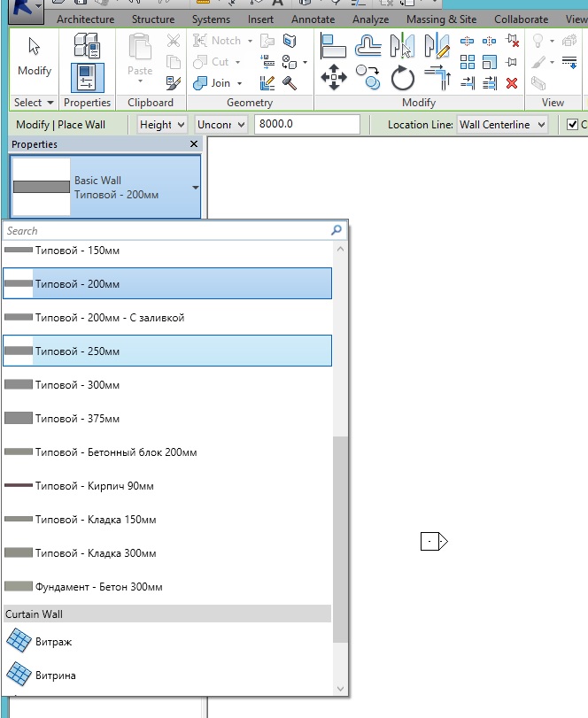Open the Height dropdown
This screenshot has height=718, width=588.
coord(163,125)
